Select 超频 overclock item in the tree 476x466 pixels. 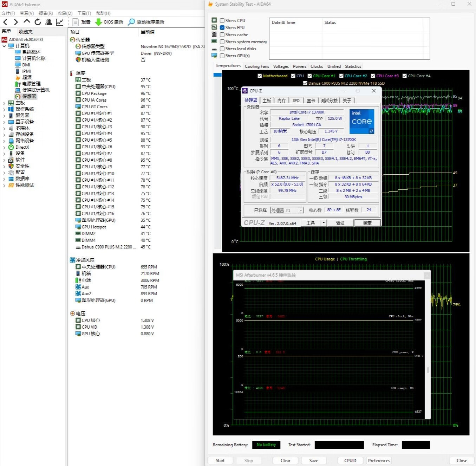pos(23,77)
